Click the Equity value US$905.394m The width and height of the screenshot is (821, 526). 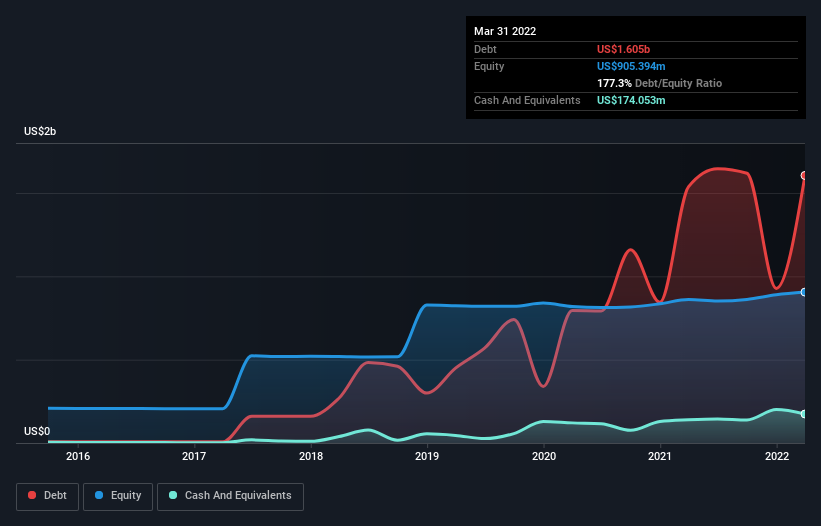pos(631,66)
